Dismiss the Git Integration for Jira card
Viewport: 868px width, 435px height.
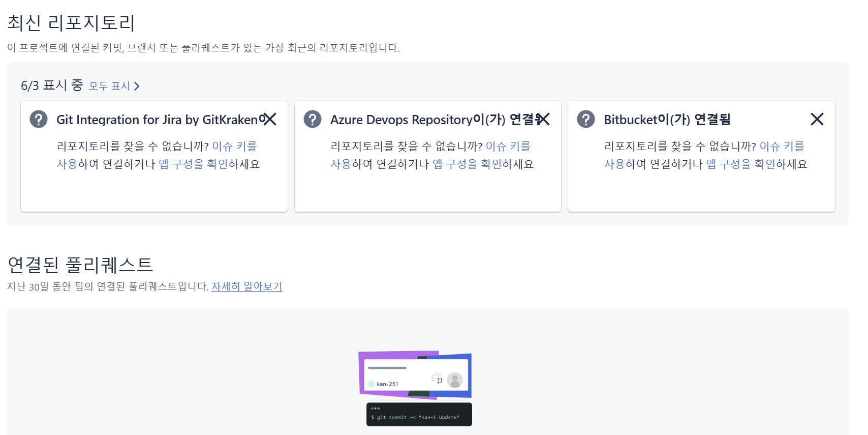[269, 119]
